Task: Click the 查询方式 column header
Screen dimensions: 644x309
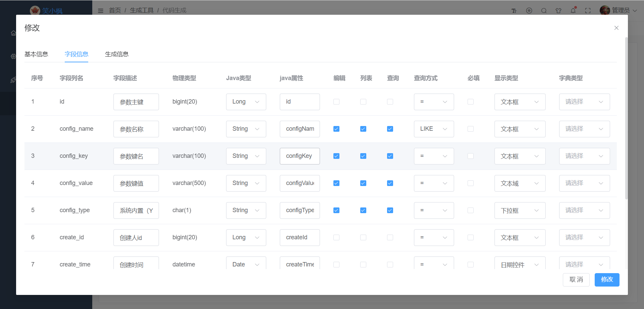Action: tap(426, 78)
